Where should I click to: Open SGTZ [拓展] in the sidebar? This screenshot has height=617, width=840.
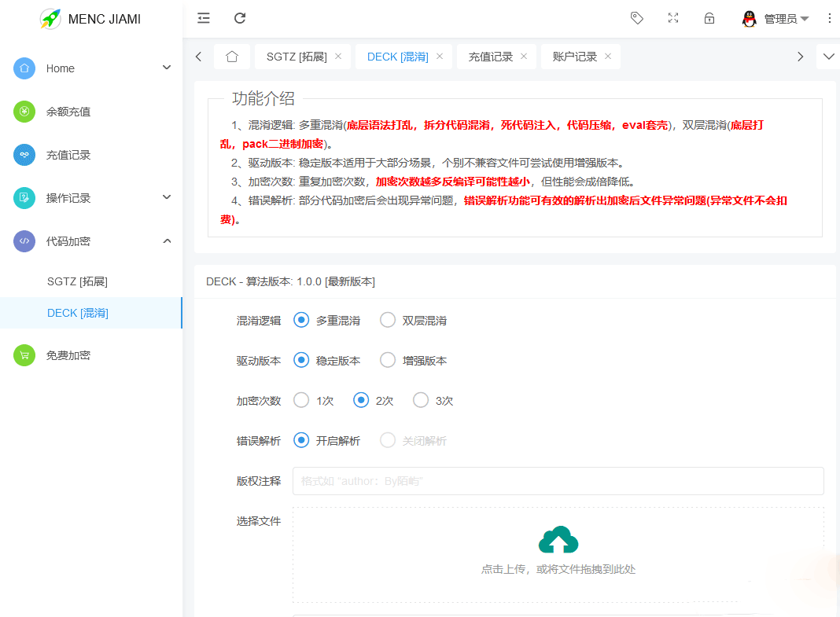click(91, 281)
